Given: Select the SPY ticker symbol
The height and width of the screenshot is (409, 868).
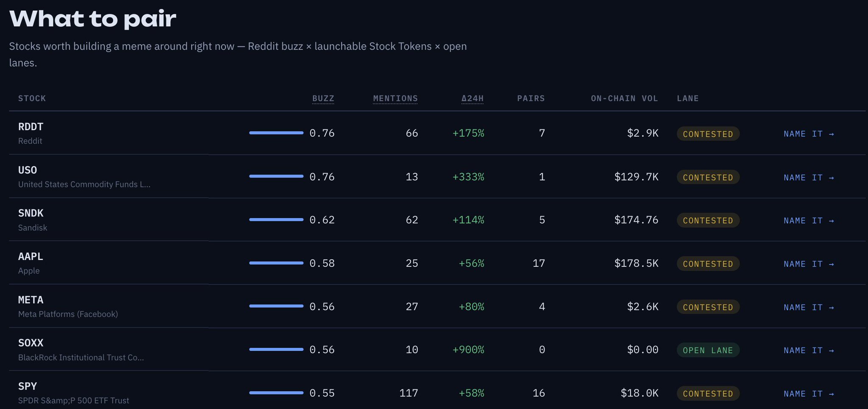Looking at the screenshot, I should [28, 386].
